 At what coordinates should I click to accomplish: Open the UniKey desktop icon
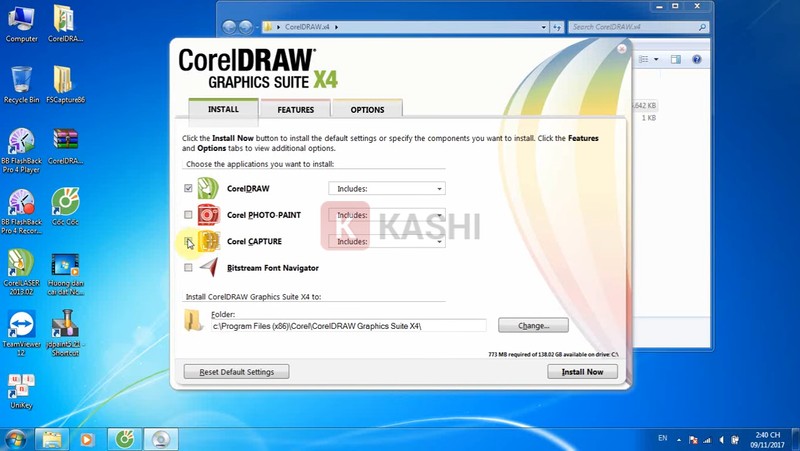click(x=20, y=386)
